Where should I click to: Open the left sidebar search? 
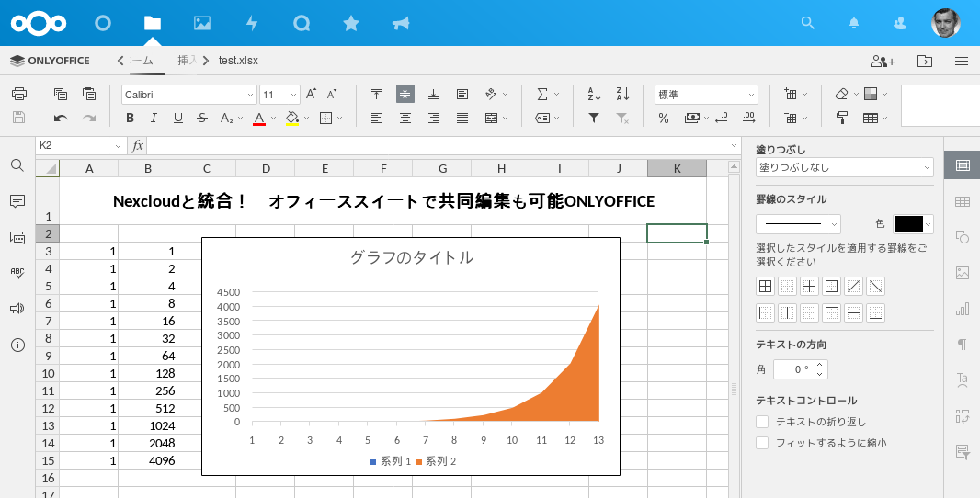(x=17, y=165)
